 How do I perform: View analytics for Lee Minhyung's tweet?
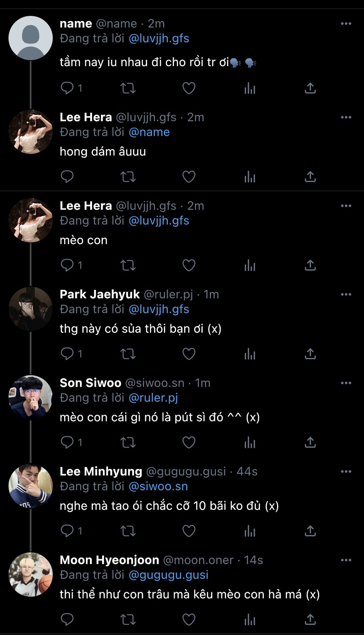[x=250, y=531]
